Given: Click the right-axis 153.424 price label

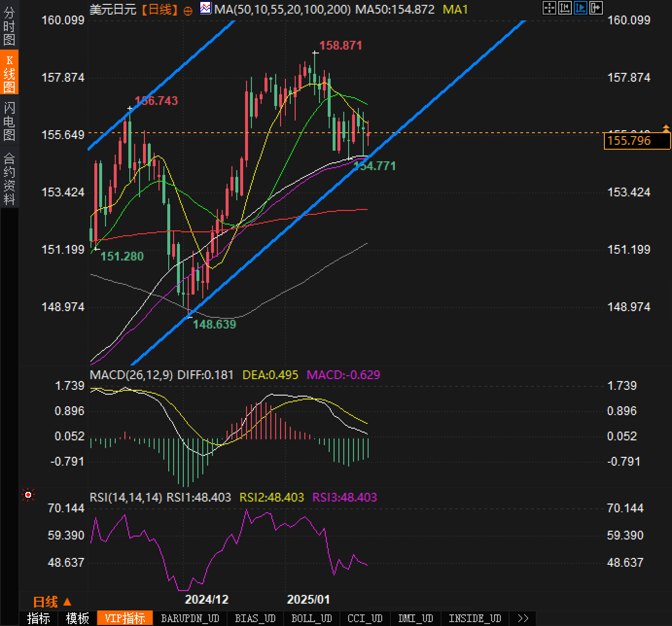Looking at the screenshot, I should click(629, 192).
